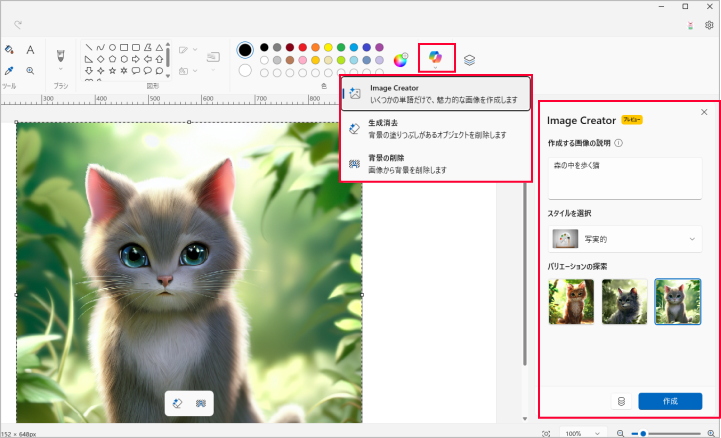
Task: Select the Color picker eyedropper tool
Action: point(9,71)
